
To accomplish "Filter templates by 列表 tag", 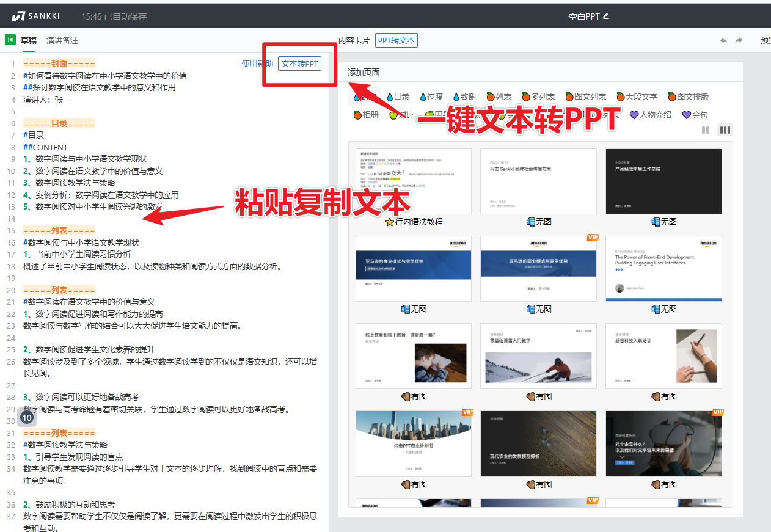I will coord(499,97).
